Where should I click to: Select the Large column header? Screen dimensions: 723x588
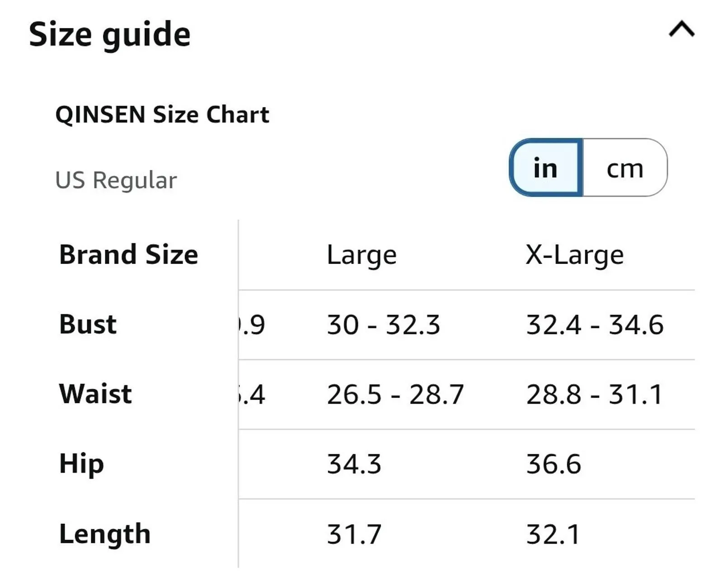(361, 255)
